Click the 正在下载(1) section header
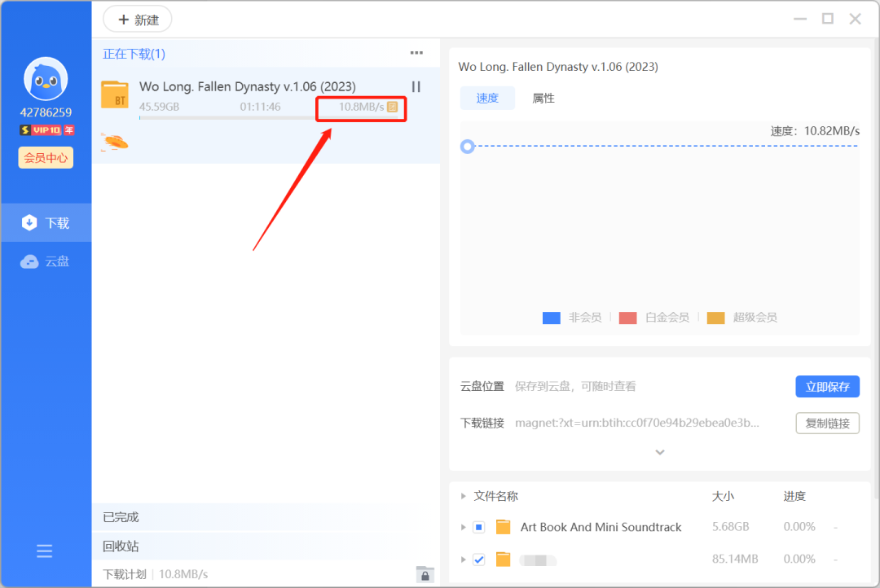Viewport: 880px width, 588px height. click(134, 54)
